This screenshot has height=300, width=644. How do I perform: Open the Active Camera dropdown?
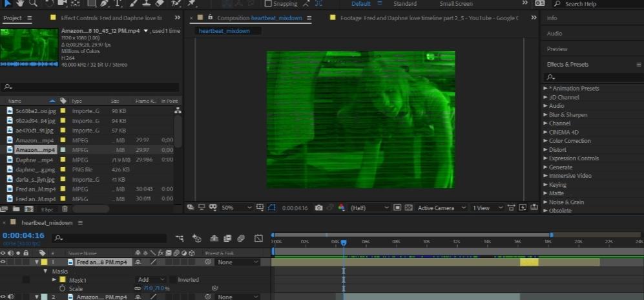click(442, 208)
